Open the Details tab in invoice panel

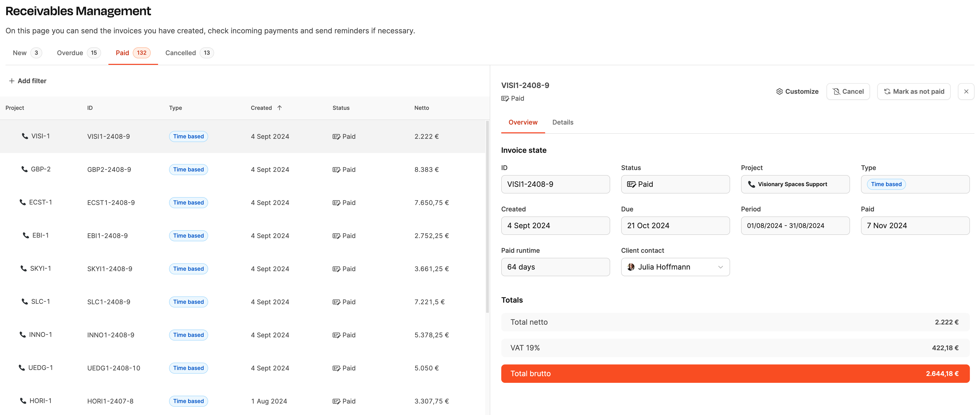click(x=563, y=122)
